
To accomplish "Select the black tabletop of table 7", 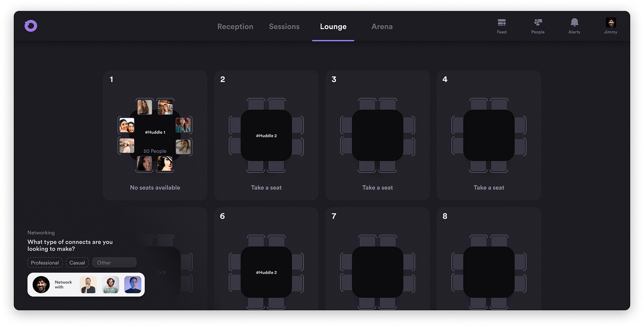I will pos(378,272).
